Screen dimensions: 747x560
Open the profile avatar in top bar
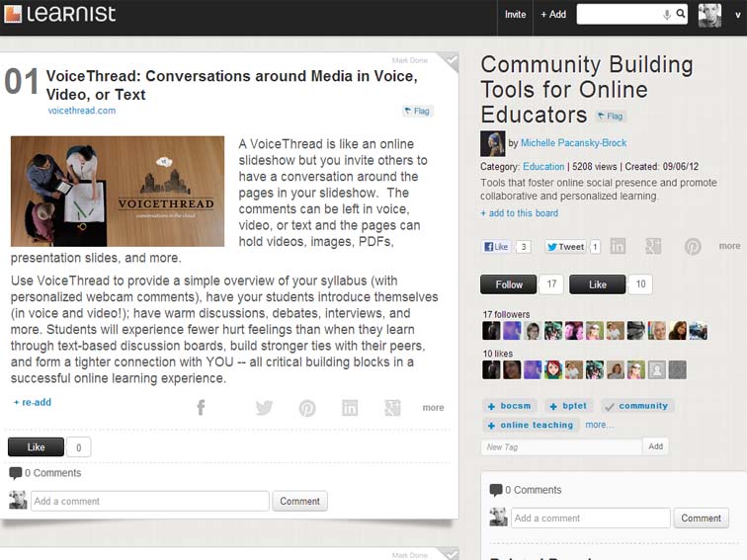click(709, 15)
